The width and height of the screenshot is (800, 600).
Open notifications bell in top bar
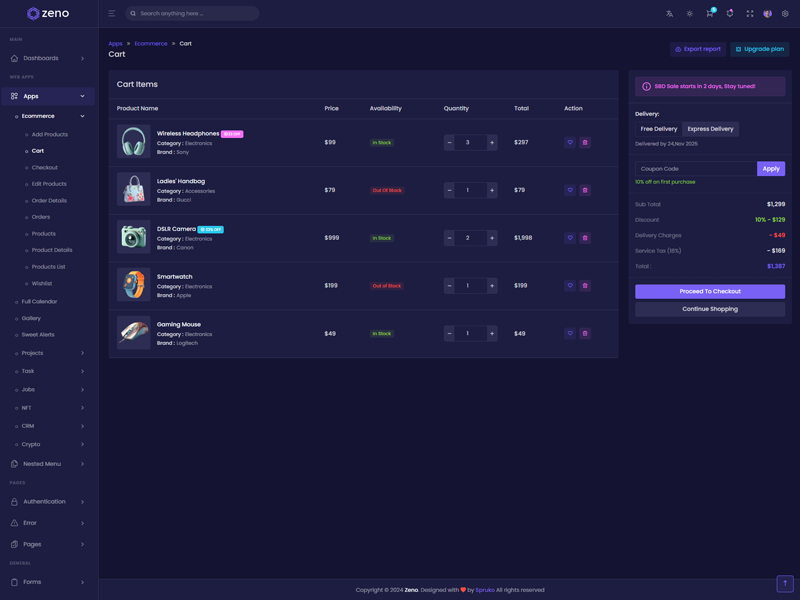pos(730,14)
